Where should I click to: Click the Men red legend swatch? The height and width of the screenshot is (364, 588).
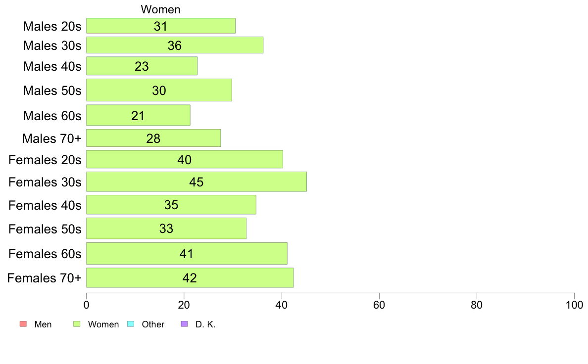23,324
